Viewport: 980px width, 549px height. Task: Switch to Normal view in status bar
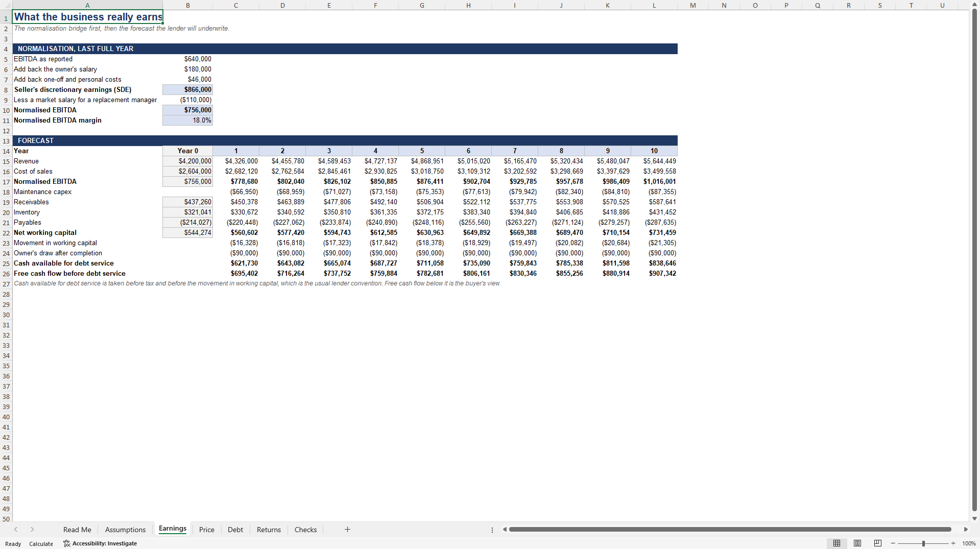coord(836,543)
